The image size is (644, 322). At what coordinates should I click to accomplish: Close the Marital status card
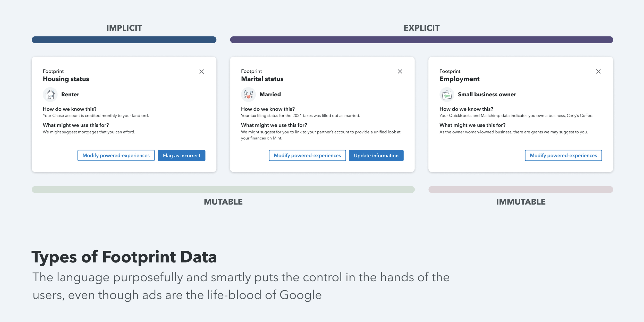click(400, 71)
